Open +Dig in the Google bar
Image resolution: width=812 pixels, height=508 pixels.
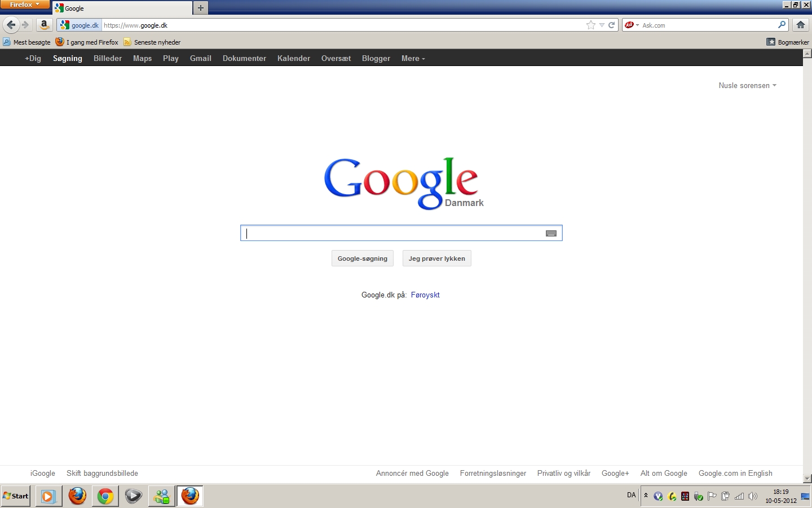tap(33, 58)
